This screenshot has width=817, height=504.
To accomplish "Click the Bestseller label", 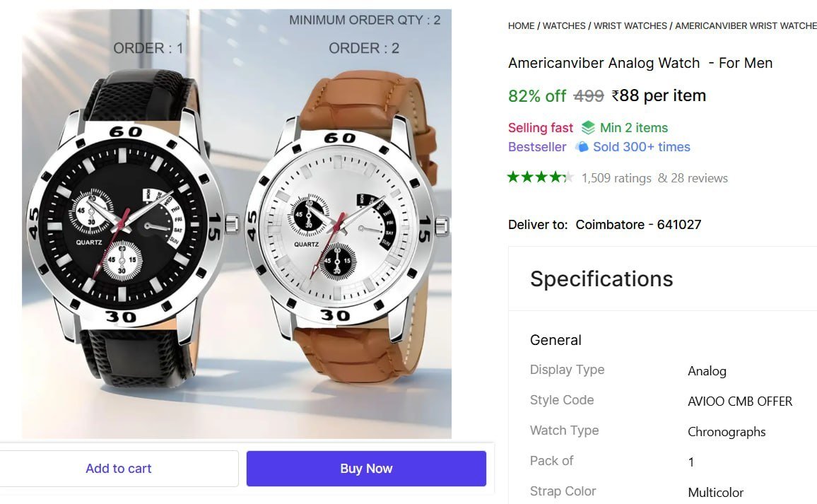I will [536, 147].
